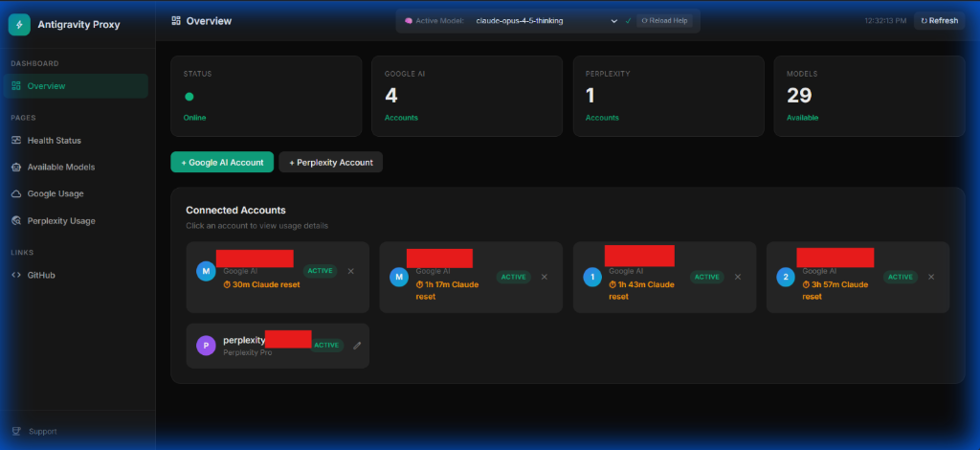Click the Perplexity Usage globe icon
This screenshot has width=980, height=450.
point(16,221)
